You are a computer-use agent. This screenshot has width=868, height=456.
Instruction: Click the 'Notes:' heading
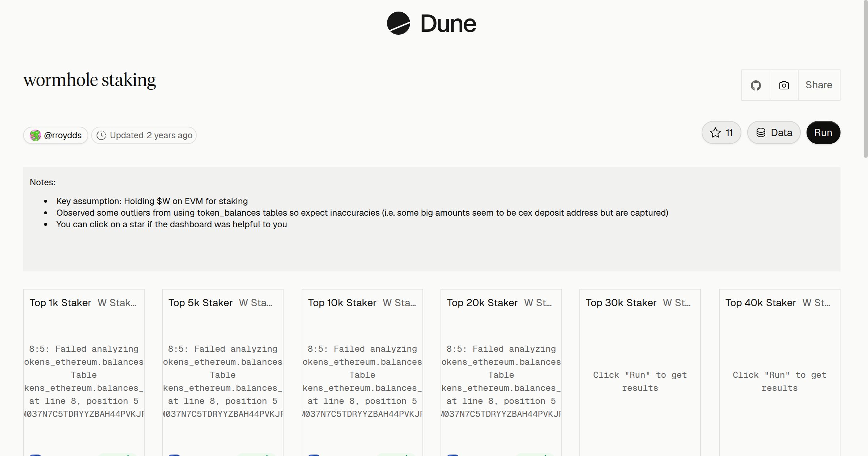pyautogui.click(x=43, y=182)
